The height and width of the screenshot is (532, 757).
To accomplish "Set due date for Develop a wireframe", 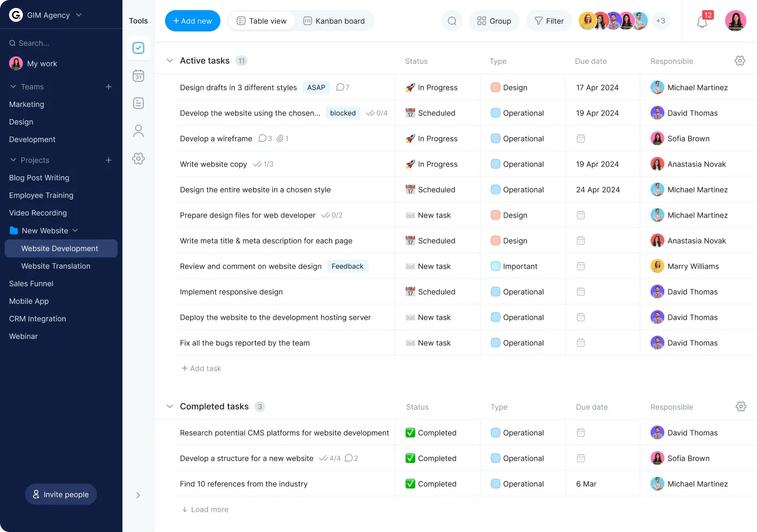I will [x=581, y=138].
